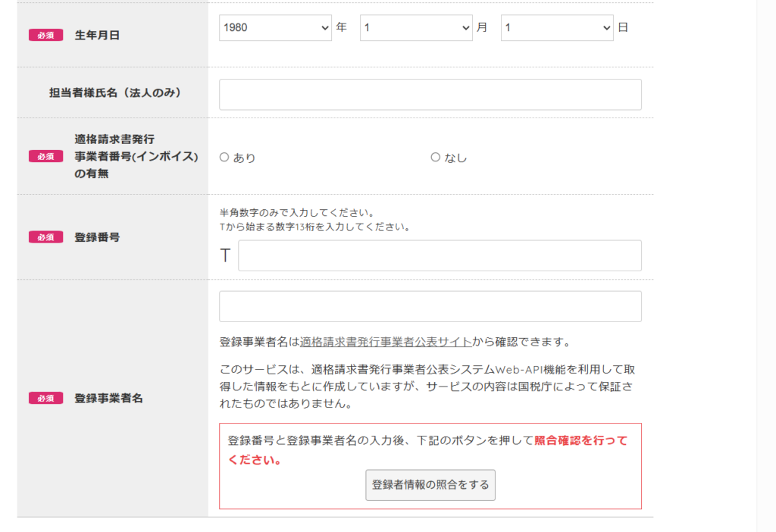
Task: Click the 必須 badge beside 適格請求書発行事業者番号
Action: (45, 156)
